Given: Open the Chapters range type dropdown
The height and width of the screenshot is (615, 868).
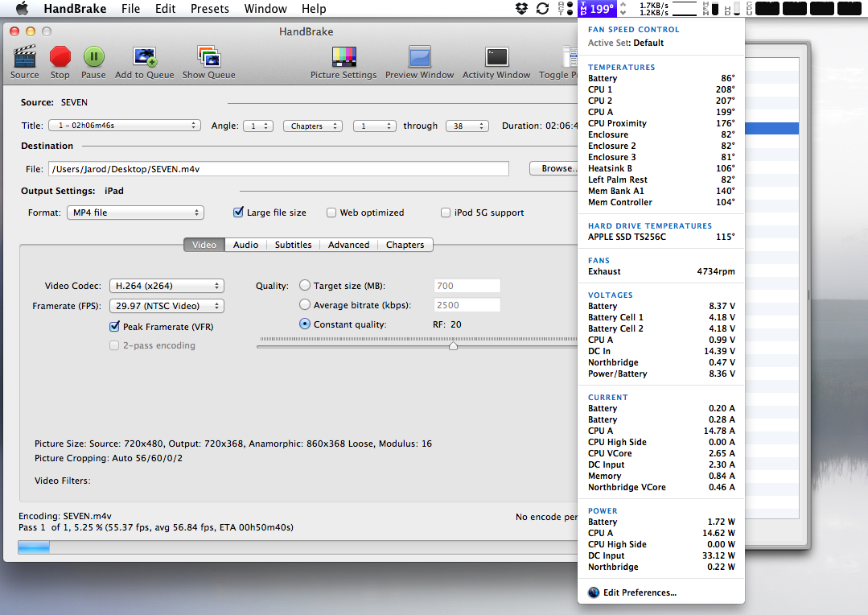Looking at the screenshot, I should pyautogui.click(x=313, y=126).
